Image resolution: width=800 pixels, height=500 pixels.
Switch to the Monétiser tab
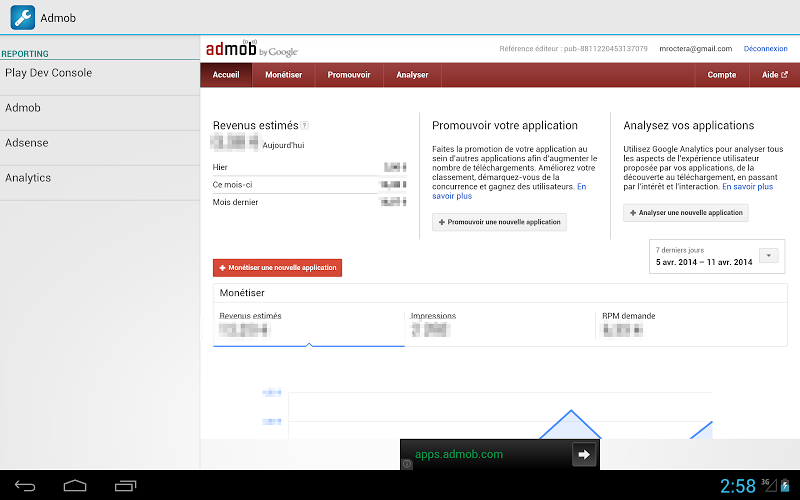click(x=284, y=75)
